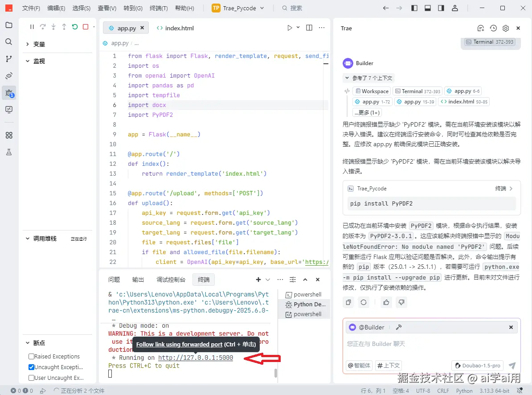Screen dimensions: 532x395
Task: Open the http://127.0.0.1:5000 link in terminal
Action: click(x=196, y=358)
